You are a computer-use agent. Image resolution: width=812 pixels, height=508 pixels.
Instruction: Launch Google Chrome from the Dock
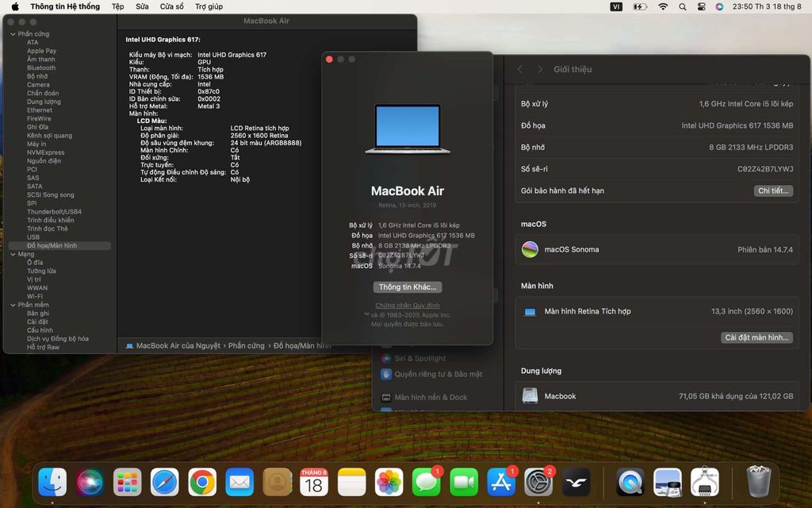click(202, 482)
